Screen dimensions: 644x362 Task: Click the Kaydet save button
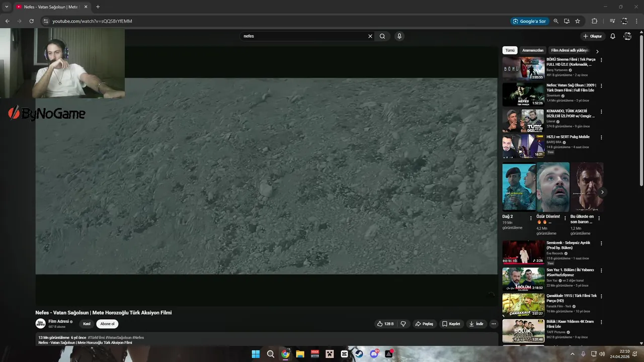pyautogui.click(x=451, y=324)
